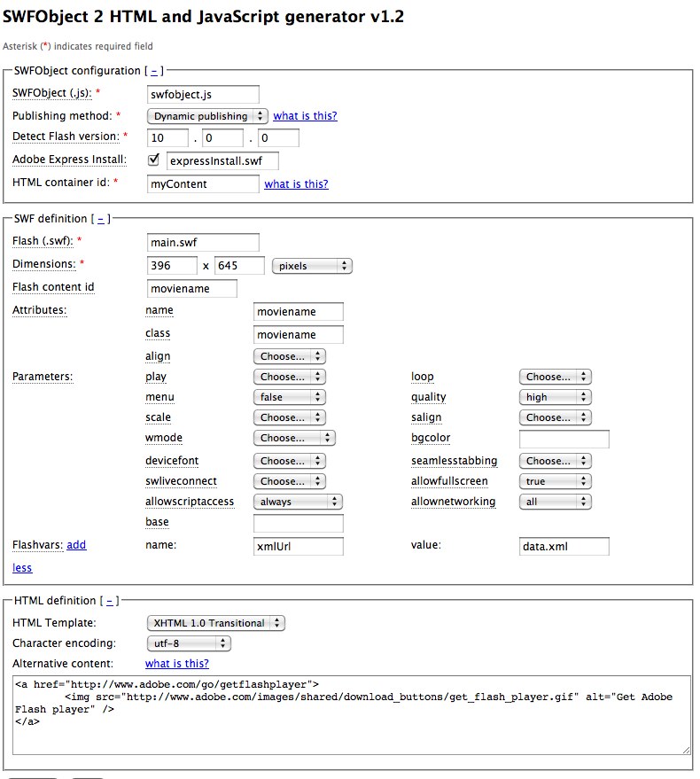Viewport: 700px width, 779px height.
Task: Open the Character encoding utf-8 dropdown
Action: pos(189,643)
